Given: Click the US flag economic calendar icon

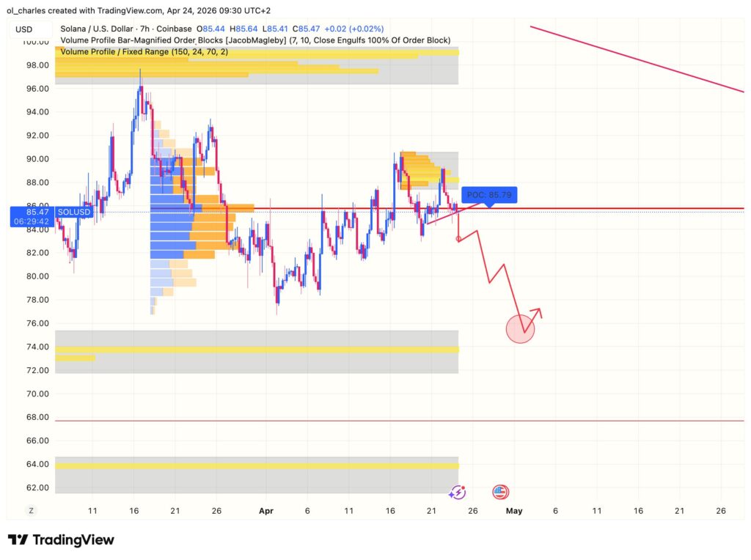Looking at the screenshot, I should (x=499, y=493).
